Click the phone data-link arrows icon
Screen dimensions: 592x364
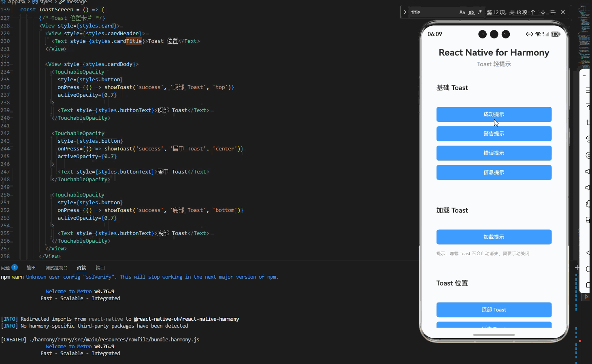pos(530,34)
